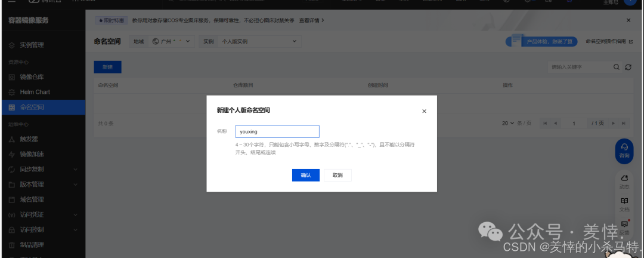This screenshot has width=644, height=258.
Task: Click the 操作 column header
Action: click(507, 85)
